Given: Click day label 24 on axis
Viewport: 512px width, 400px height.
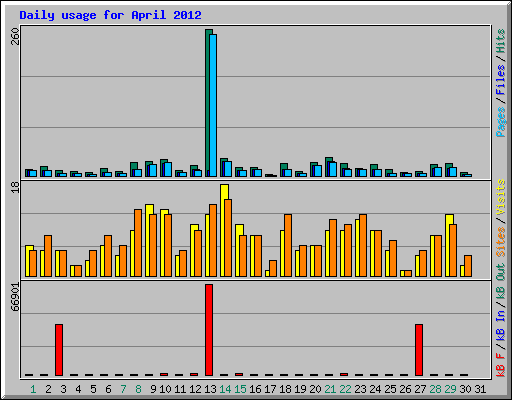Looking at the screenshot, I should coord(375,389).
